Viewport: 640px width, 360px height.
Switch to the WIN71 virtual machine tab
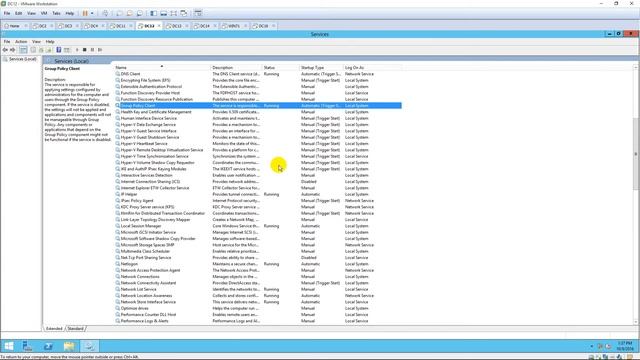pyautogui.click(x=233, y=26)
